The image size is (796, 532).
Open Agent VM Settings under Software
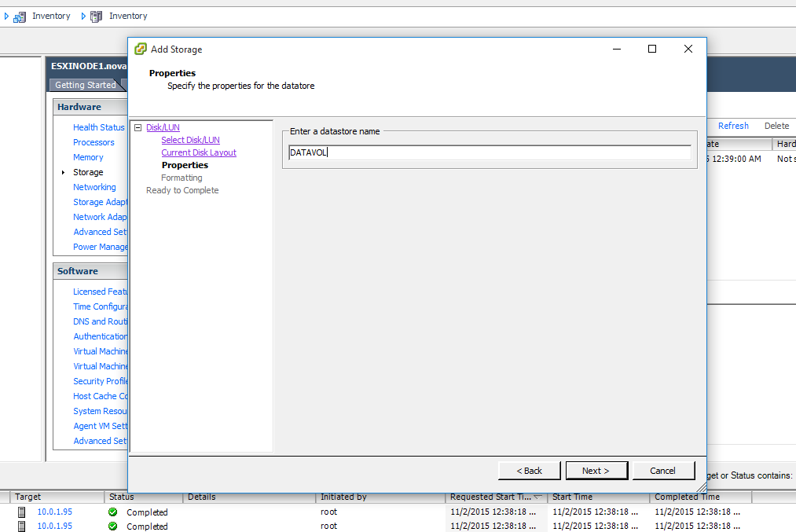(x=100, y=426)
